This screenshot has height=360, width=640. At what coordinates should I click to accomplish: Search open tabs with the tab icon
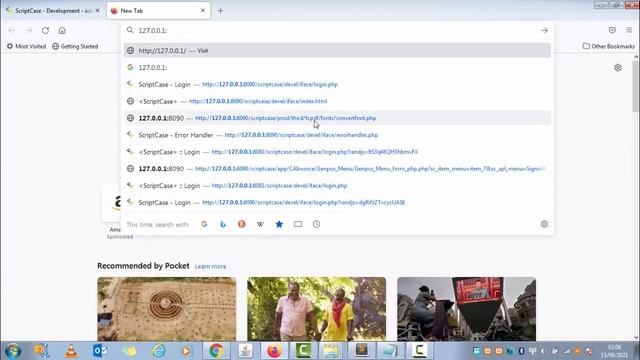point(298,224)
